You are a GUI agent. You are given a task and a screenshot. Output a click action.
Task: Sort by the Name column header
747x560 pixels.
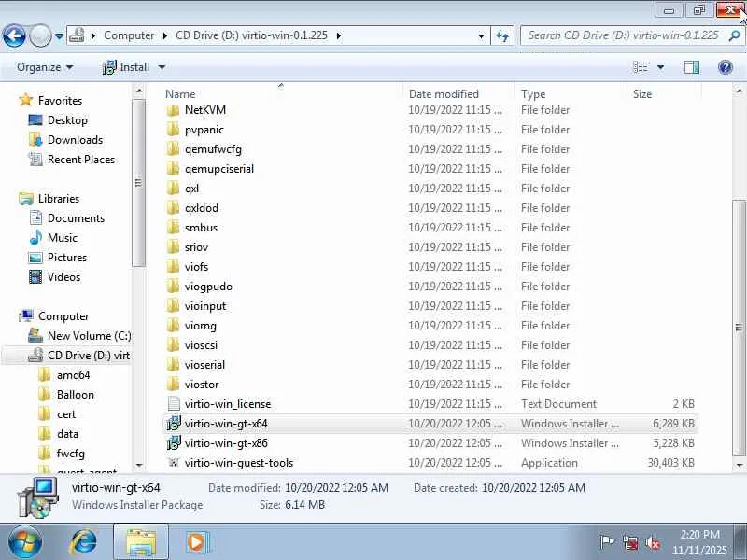click(180, 94)
